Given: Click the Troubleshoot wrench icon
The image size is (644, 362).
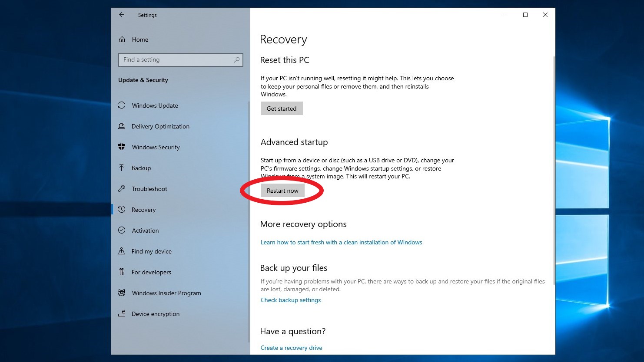Looking at the screenshot, I should click(122, 189).
